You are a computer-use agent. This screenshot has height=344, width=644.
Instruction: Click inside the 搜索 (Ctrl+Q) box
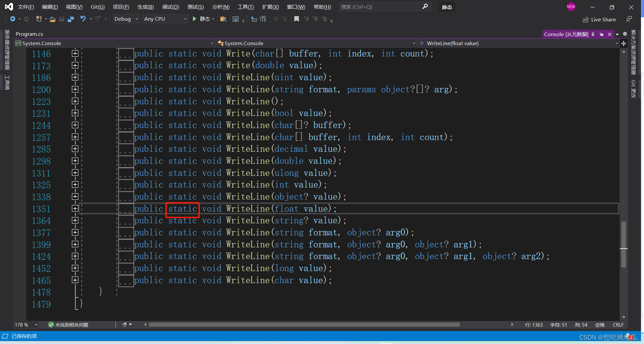381,7
